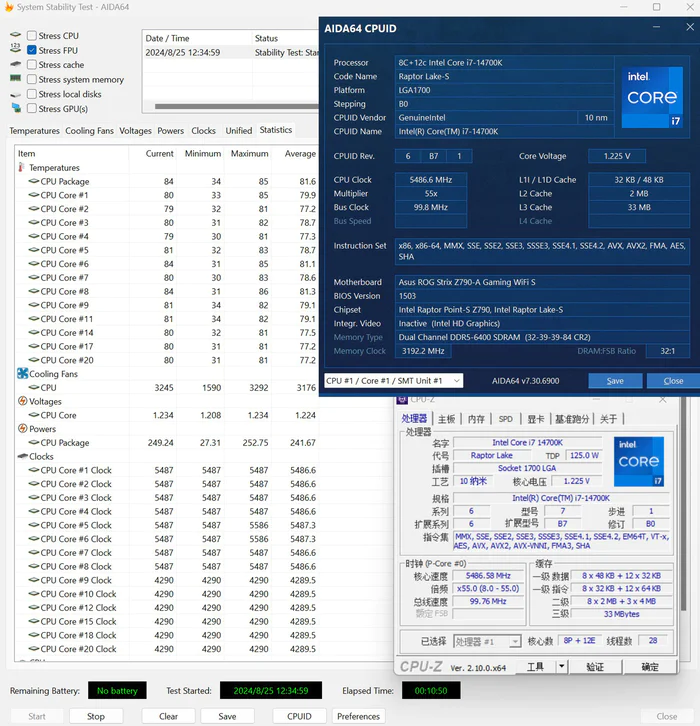Click the Intel Core i7 logo in AIDA64 CPUID
The width and height of the screenshot is (700, 726).
click(652, 97)
